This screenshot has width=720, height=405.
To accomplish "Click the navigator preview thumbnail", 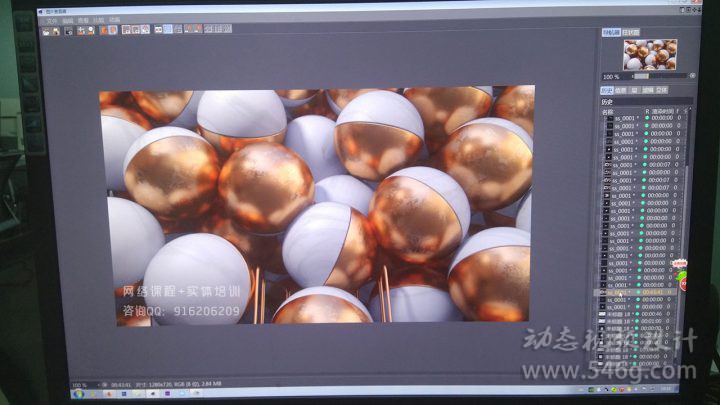I will click(x=649, y=54).
